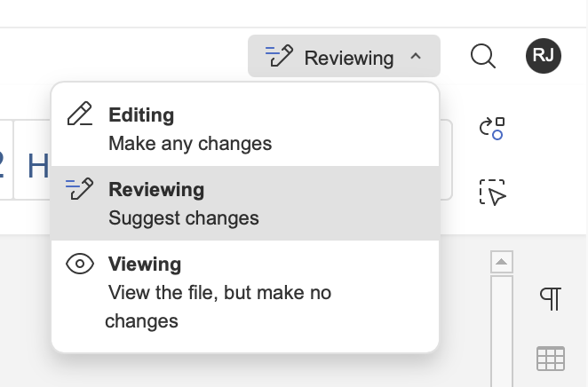Click the dashed-box Select objects icon
This screenshot has height=387, width=588.
coord(492,193)
